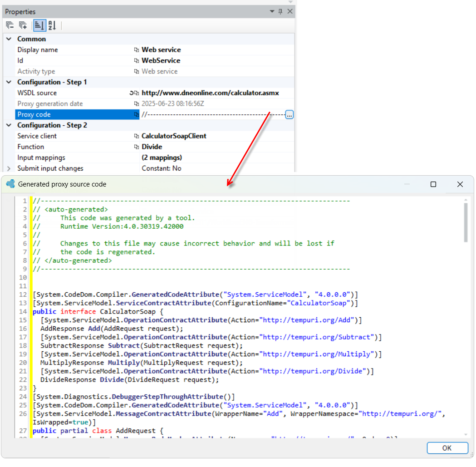Image resolution: width=476 pixels, height=467 pixels.
Task: Select the Function value 'Divide'
Action: tap(152, 147)
